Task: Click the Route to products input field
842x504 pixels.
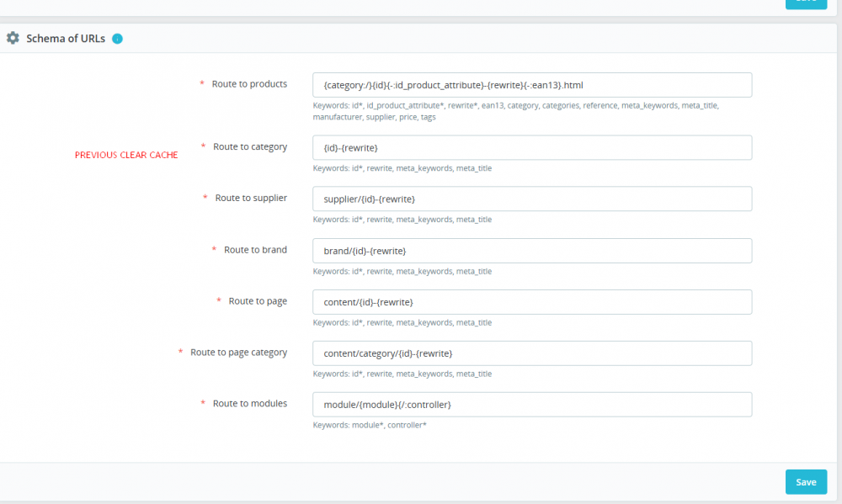Action: coord(531,85)
